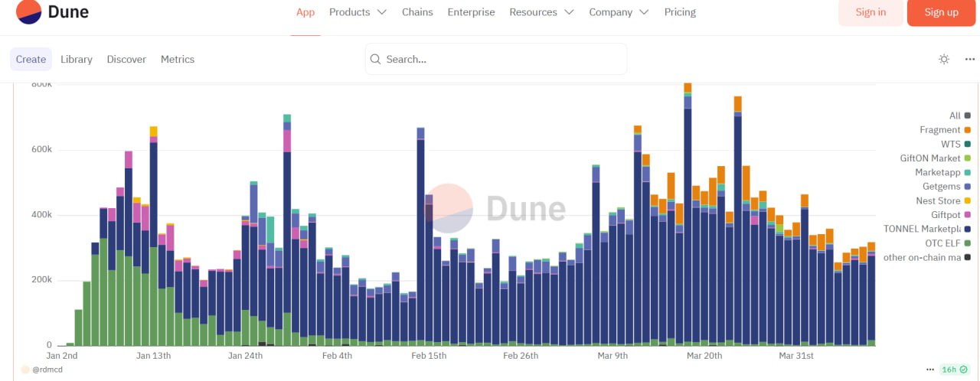Click the Jan 13th x-axis label
980x381 pixels.
coord(154,356)
